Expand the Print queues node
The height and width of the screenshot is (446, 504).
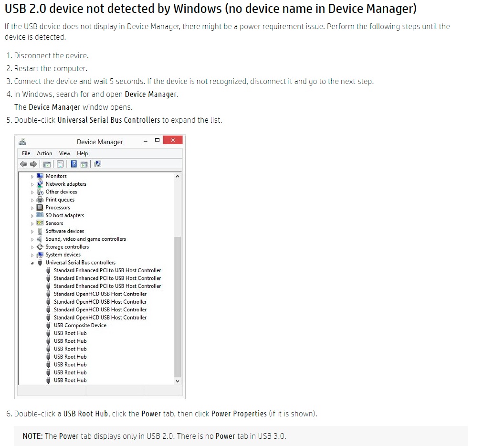32,200
